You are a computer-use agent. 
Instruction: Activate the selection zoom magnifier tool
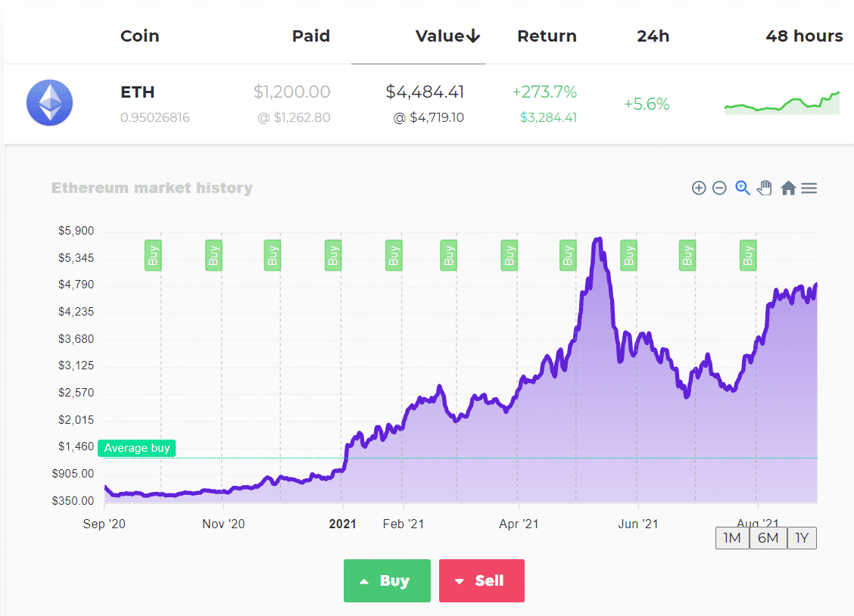pyautogui.click(x=743, y=188)
